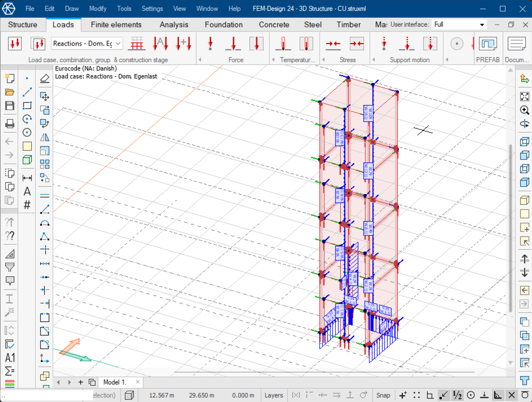Screen dimensions: 532x402
Task: Select the line load tool in Force
Action: (233, 44)
